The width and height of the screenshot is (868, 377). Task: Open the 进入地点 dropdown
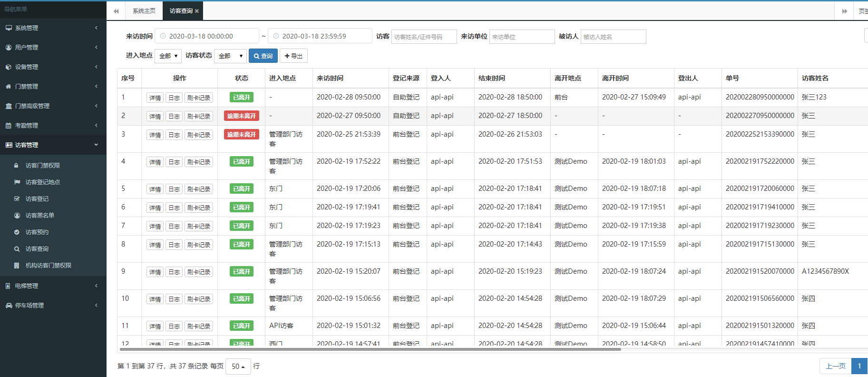tap(168, 56)
